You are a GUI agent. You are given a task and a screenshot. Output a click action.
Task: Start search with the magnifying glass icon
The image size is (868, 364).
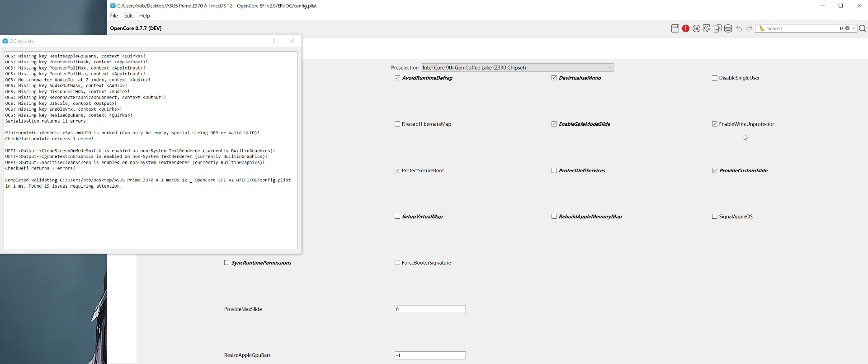tap(863, 28)
